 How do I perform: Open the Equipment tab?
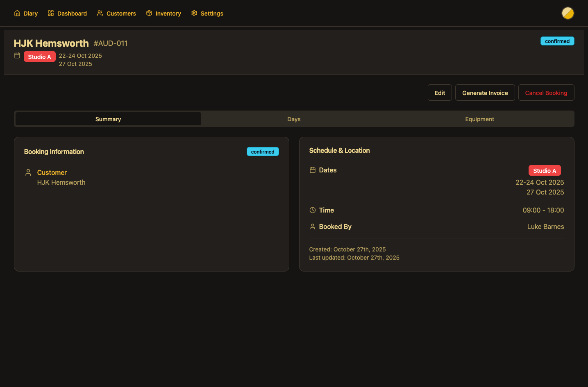[x=479, y=119]
